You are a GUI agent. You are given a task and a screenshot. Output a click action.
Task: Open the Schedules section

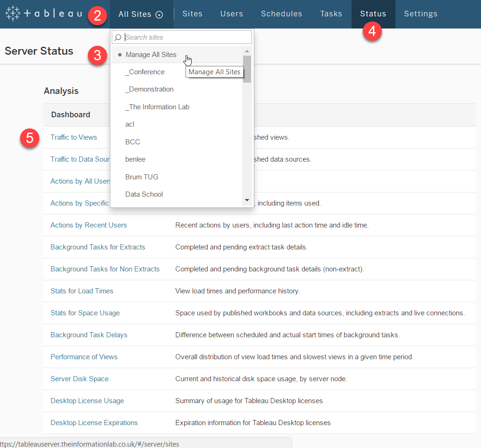coord(281,14)
